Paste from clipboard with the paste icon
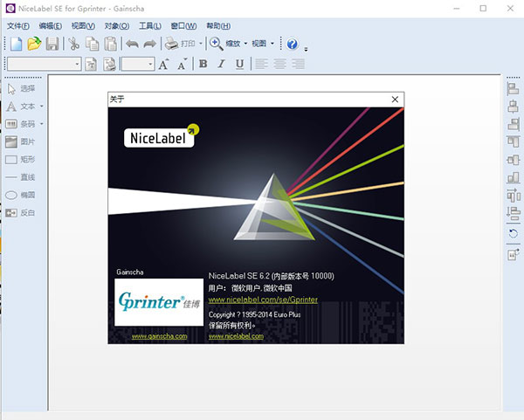Viewport: 524px width, 420px height. [110, 44]
